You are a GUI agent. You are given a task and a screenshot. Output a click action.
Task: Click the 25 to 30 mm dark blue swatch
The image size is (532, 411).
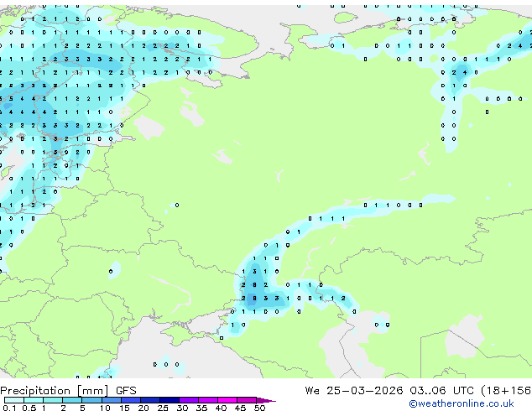(170, 400)
